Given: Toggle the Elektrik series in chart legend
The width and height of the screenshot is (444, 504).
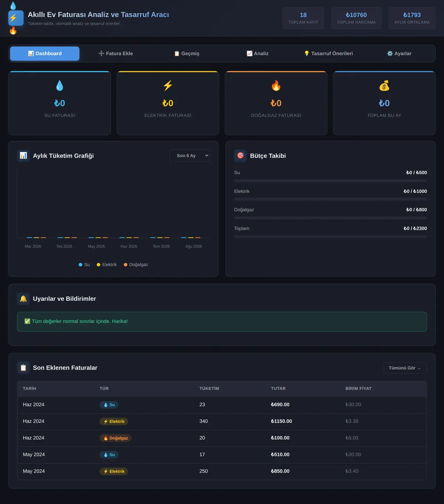Looking at the screenshot, I should point(107,265).
